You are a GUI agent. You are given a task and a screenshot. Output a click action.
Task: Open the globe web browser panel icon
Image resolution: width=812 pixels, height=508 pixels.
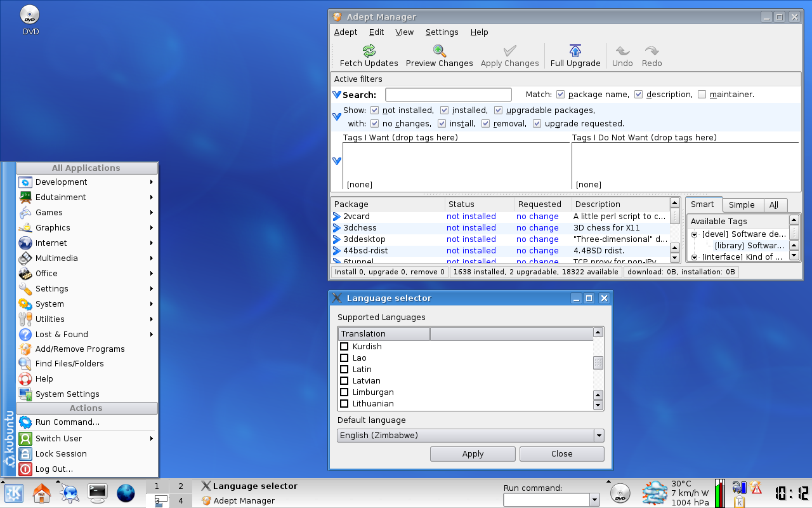(126, 493)
